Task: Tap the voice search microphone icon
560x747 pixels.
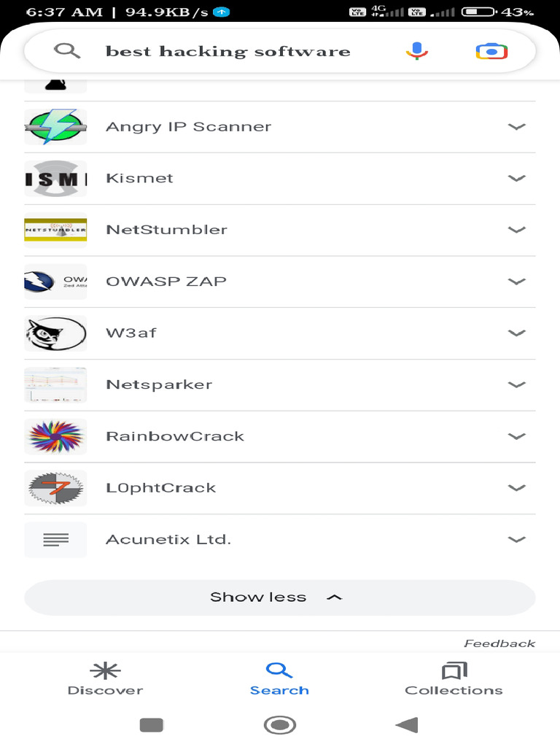Action: tap(417, 51)
